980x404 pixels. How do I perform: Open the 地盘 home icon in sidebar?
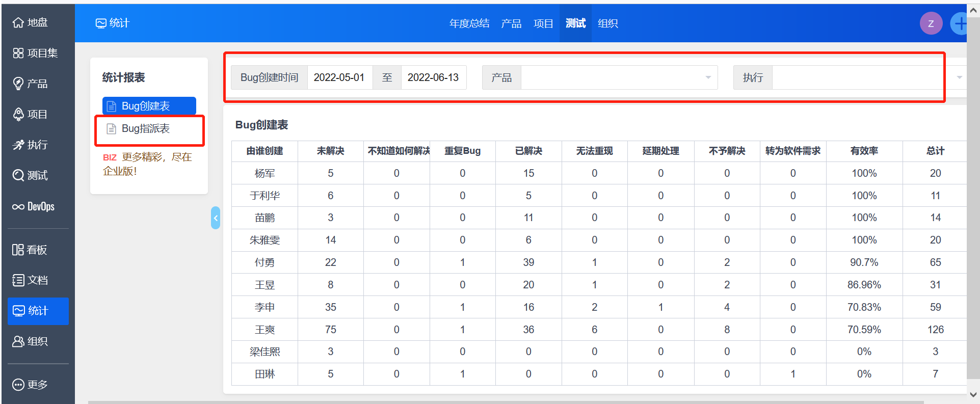(x=18, y=23)
